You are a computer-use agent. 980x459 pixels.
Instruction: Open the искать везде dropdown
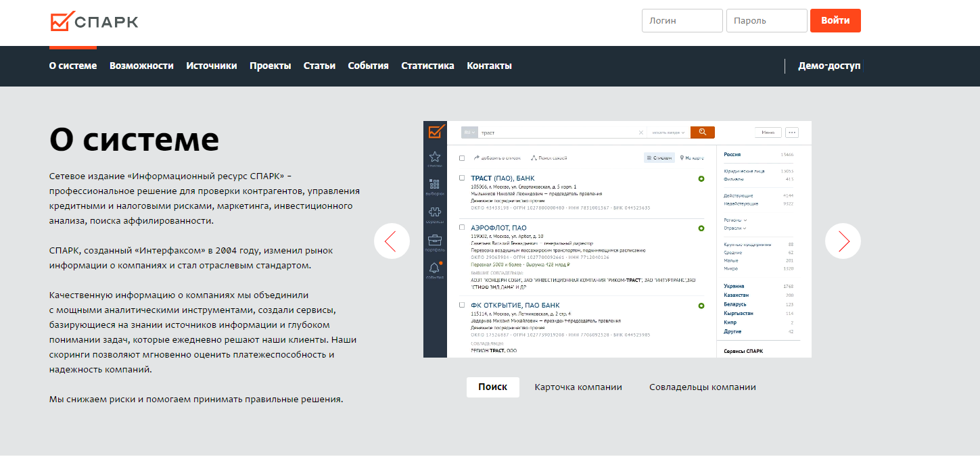click(x=668, y=132)
